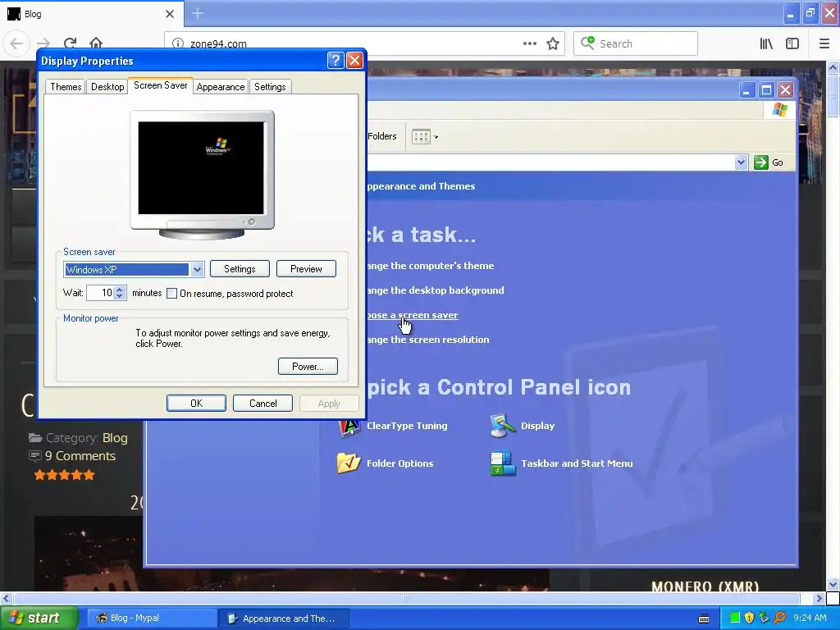Click the on-screen keyboard tray icon
The image size is (840, 630).
click(x=704, y=619)
